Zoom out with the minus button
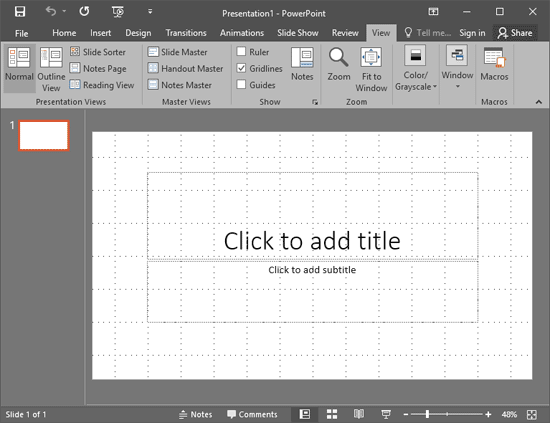This screenshot has width=550, height=423. (x=406, y=415)
